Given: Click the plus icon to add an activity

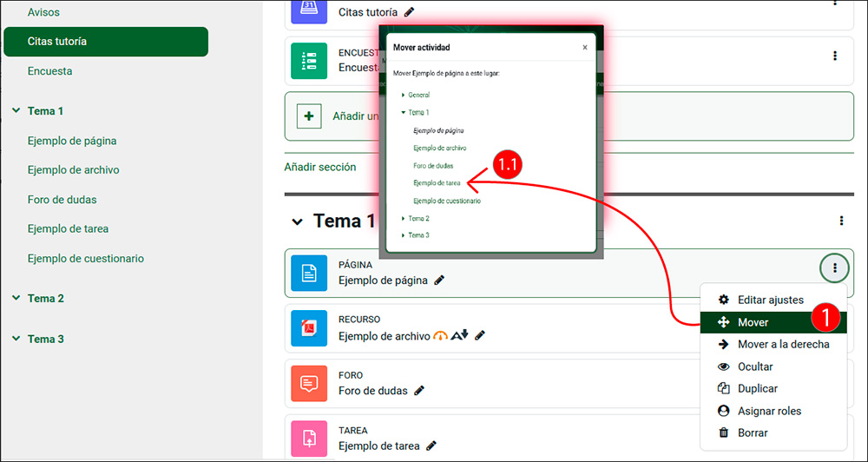Looking at the screenshot, I should pyautogui.click(x=310, y=115).
